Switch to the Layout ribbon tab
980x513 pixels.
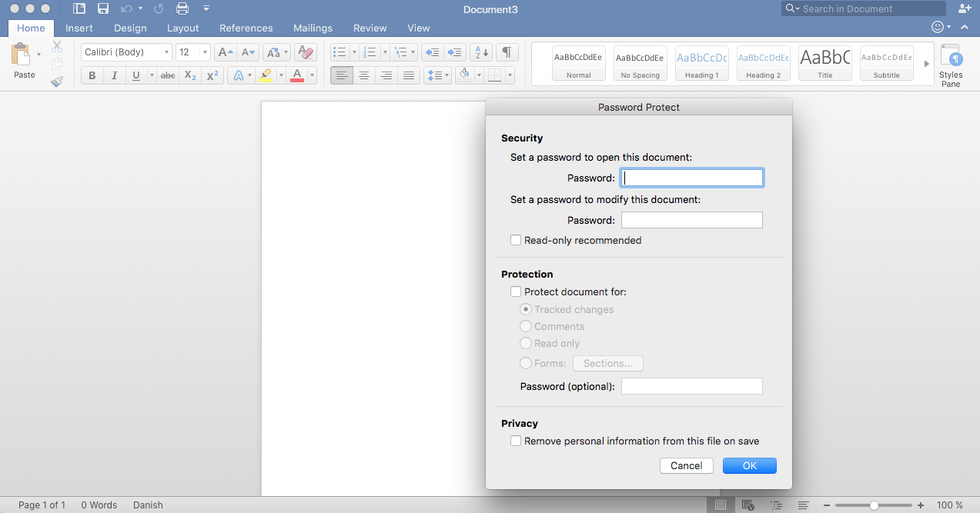(182, 28)
